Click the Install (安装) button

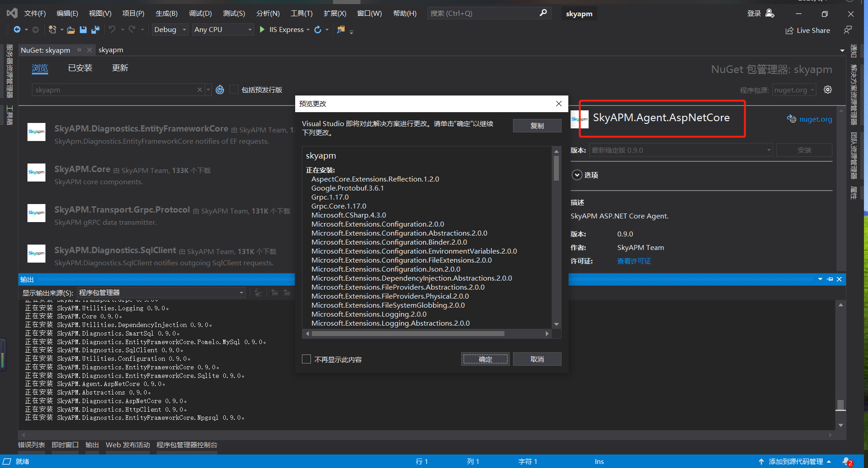point(804,150)
